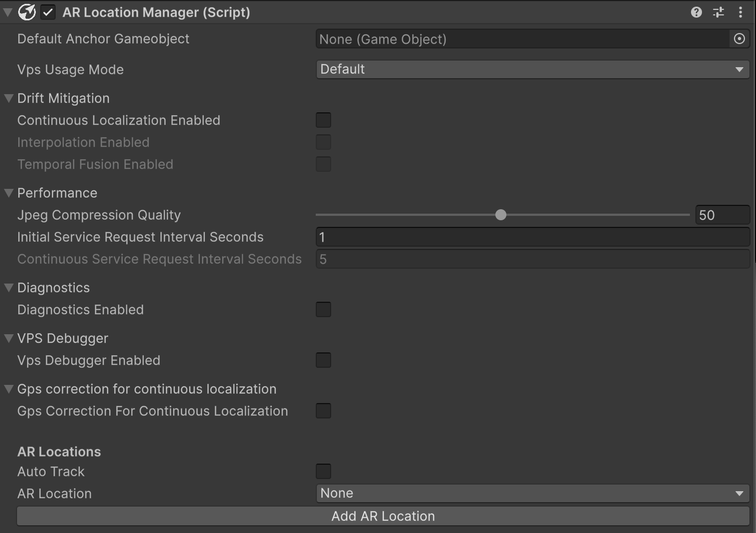The image size is (756, 533).
Task: Open the object picker for Default Anchor Gameobject
Action: click(x=740, y=39)
